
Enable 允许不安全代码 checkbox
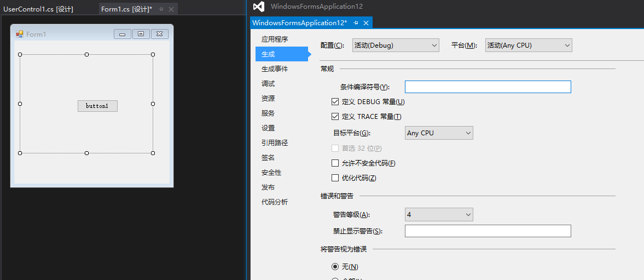335,163
